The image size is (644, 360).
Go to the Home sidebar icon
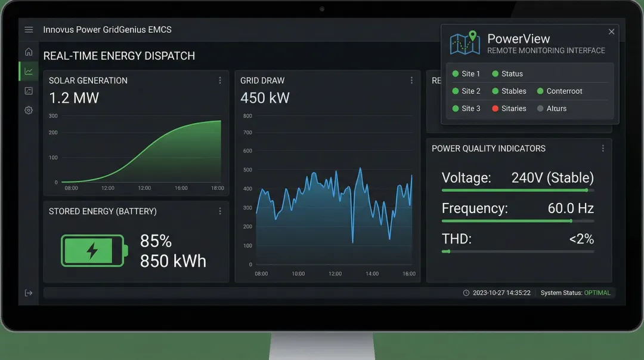coord(29,52)
